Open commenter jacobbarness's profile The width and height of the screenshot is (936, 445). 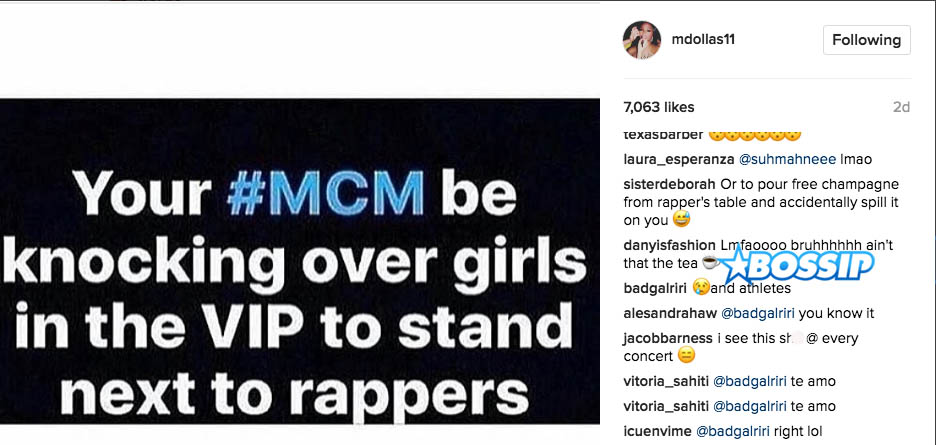(x=668, y=338)
